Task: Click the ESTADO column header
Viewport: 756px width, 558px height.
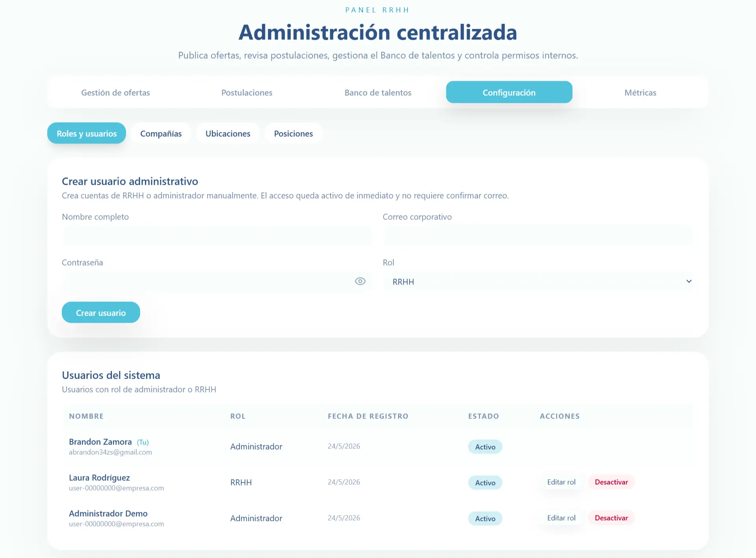Action: [484, 416]
